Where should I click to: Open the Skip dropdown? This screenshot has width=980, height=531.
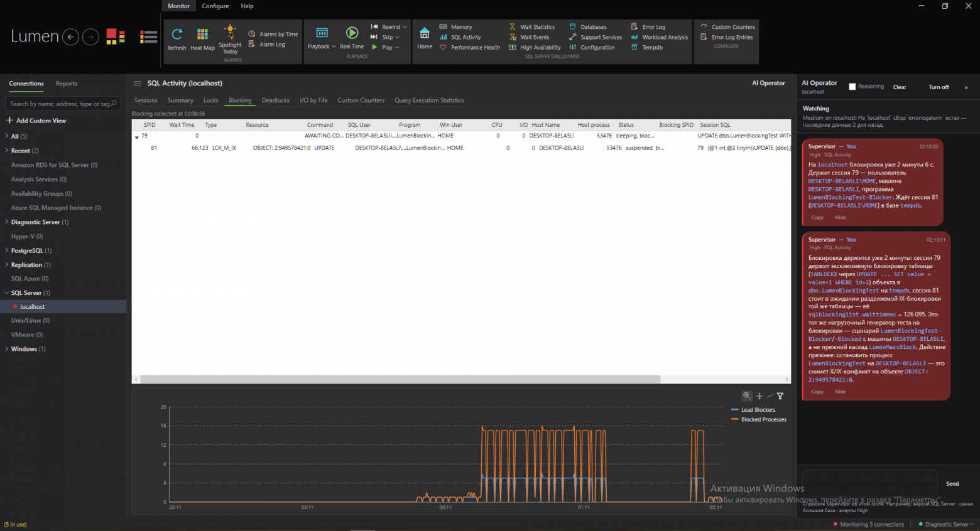(385, 37)
